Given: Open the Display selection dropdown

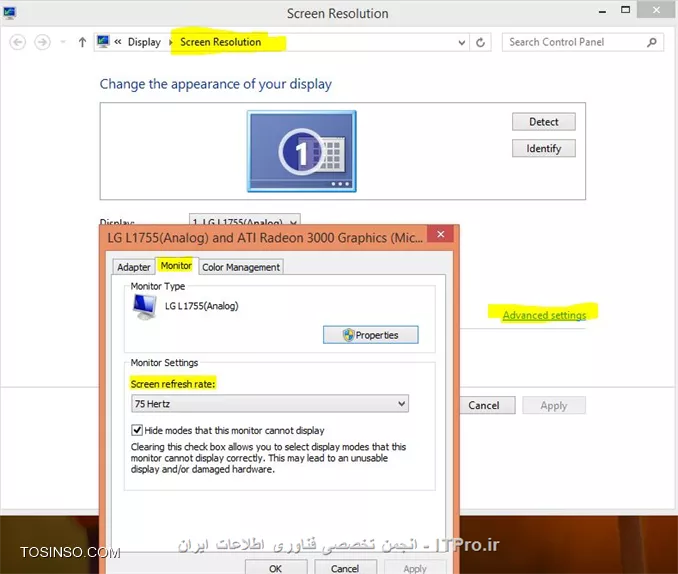Looking at the screenshot, I should tap(245, 220).
